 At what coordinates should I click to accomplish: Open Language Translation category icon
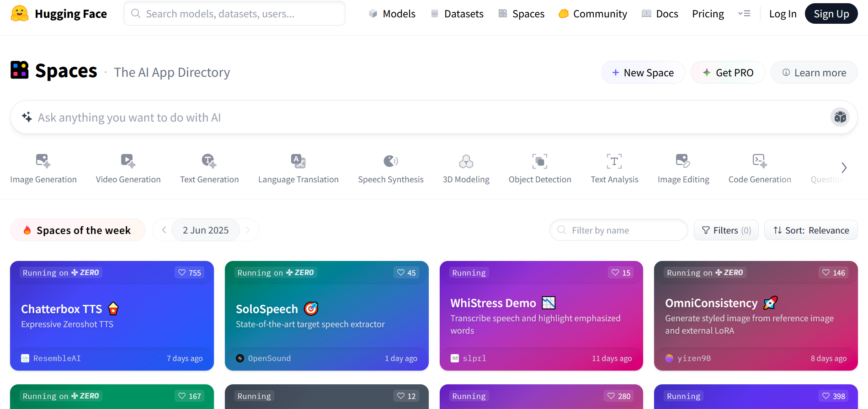coord(298,161)
